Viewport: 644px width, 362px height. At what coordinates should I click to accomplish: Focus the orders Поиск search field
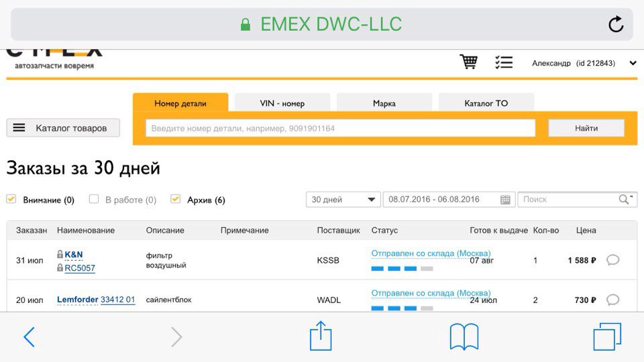coord(577,200)
